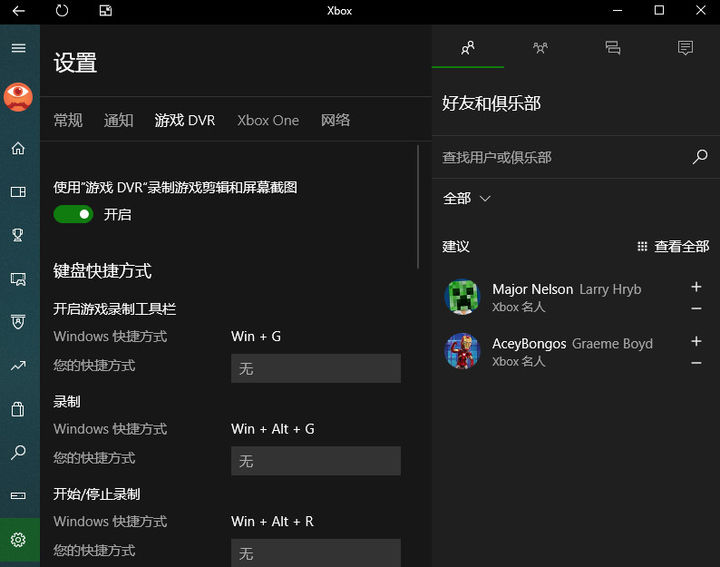Open the Messages tab icon
Image resolution: width=720 pixels, height=567 pixels.
[x=613, y=47]
